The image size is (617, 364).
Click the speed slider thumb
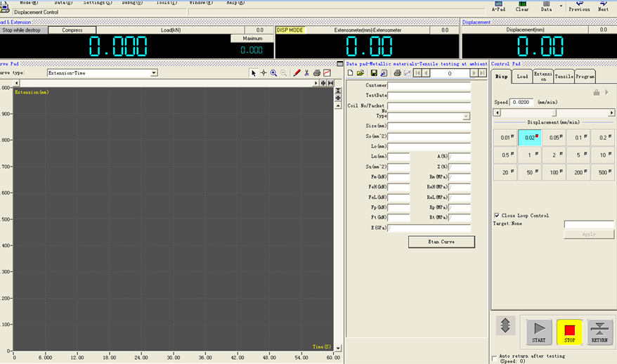(554, 112)
